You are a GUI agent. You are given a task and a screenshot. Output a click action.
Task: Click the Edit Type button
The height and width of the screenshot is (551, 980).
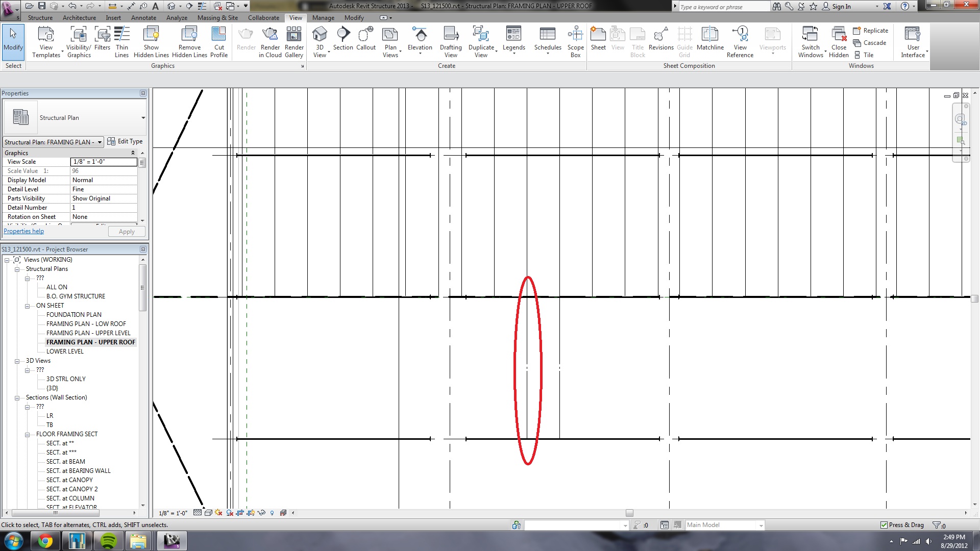(125, 141)
